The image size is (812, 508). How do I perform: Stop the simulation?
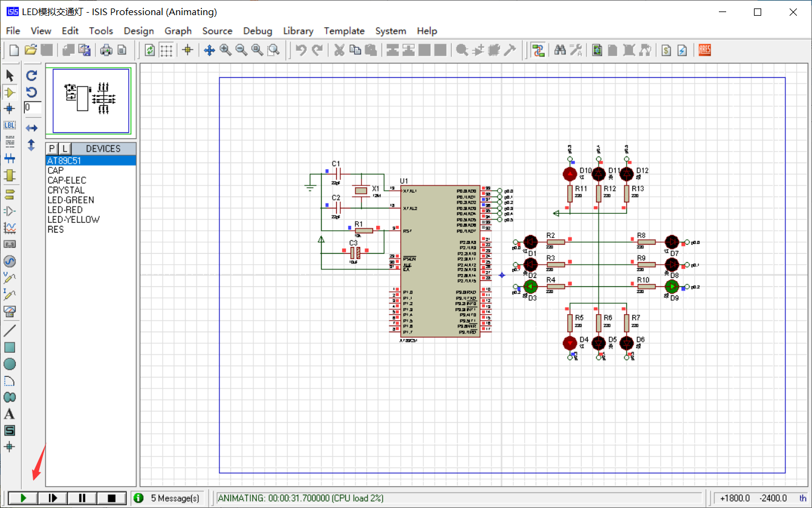click(112, 498)
